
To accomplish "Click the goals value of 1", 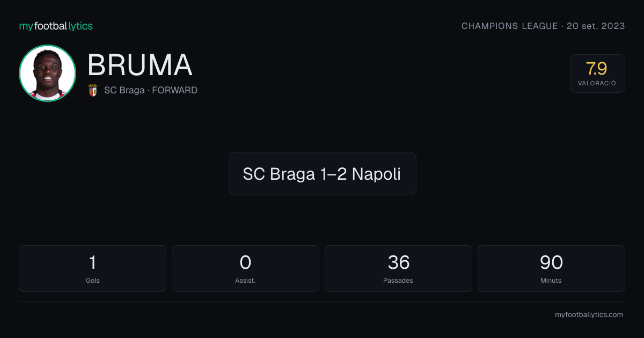I will (92, 262).
